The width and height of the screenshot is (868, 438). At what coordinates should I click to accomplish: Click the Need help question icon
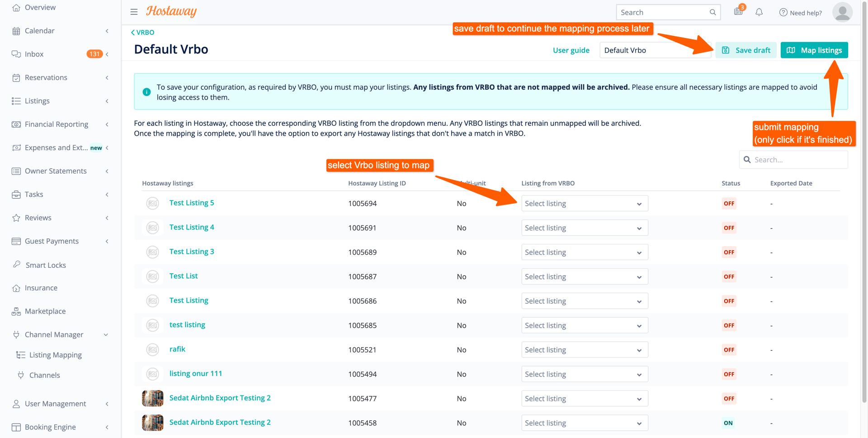coord(783,12)
